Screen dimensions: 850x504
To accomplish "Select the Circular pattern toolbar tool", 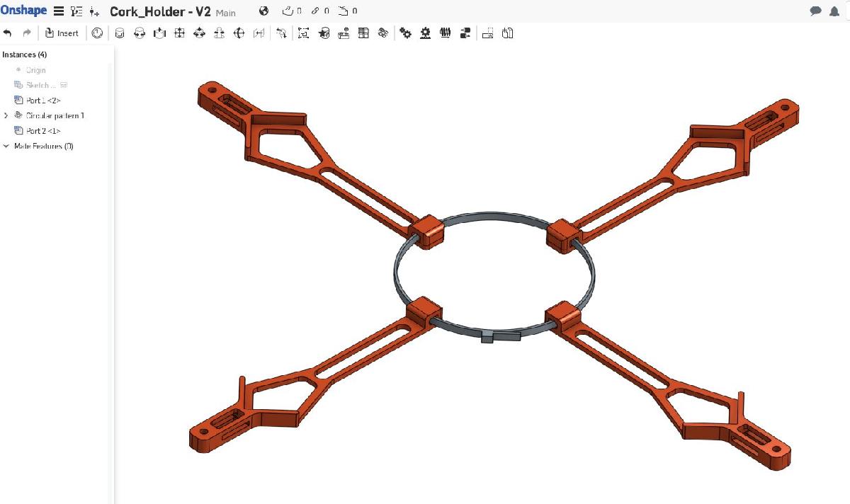I will pos(383,33).
